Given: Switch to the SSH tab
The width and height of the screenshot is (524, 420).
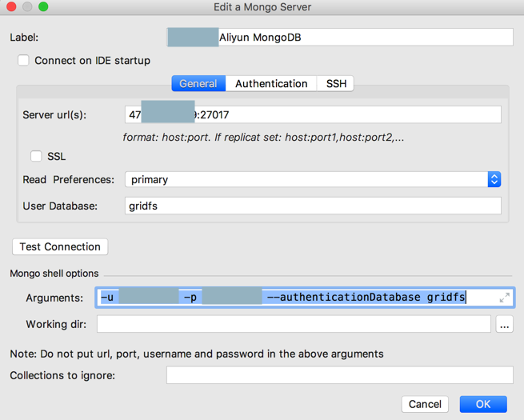Looking at the screenshot, I should [336, 83].
